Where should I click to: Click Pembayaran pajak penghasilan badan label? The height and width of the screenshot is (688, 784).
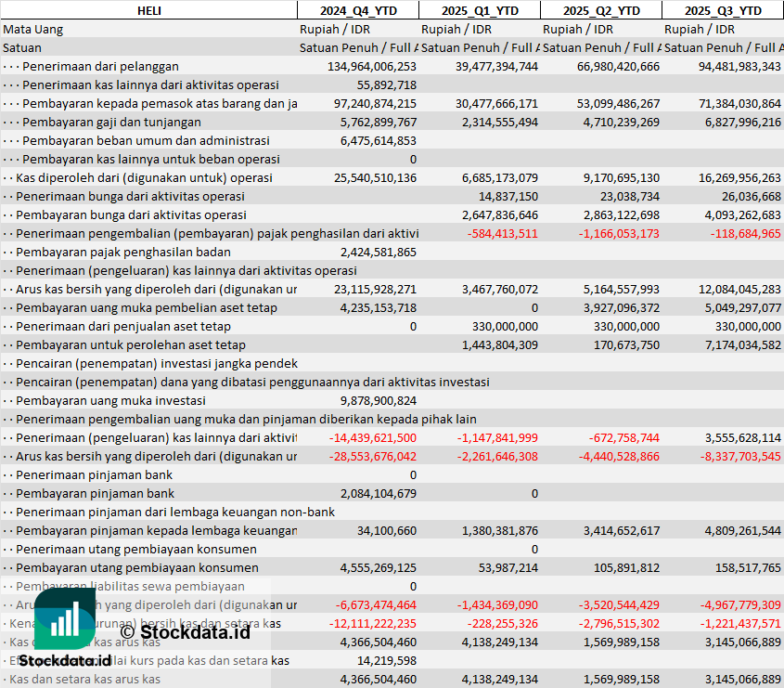pos(123,252)
